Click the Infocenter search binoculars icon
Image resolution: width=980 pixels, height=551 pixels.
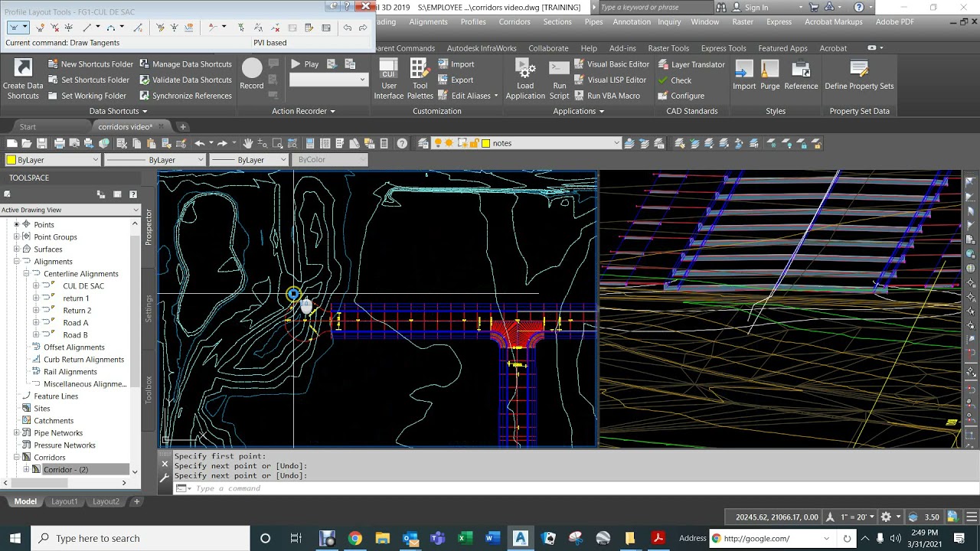721,8
